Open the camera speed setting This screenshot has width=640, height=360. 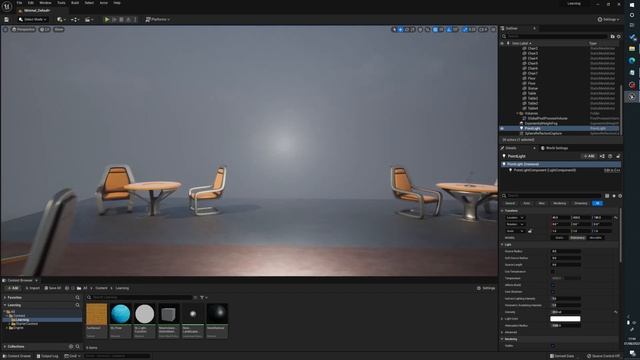click(483, 29)
